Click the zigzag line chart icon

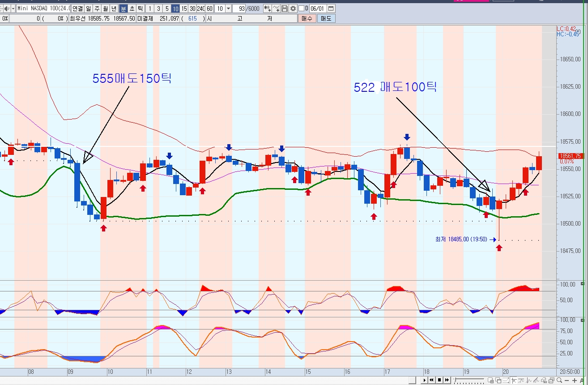(x=528, y=380)
